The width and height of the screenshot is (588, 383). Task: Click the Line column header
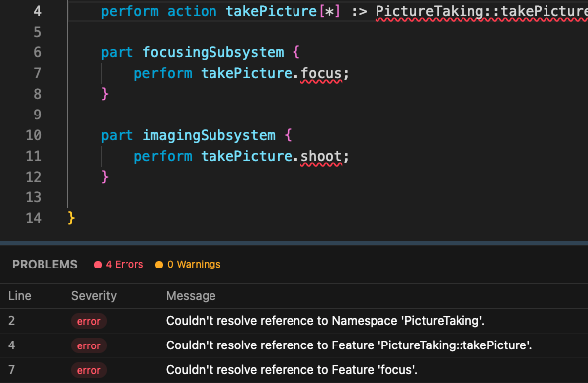[x=20, y=296]
